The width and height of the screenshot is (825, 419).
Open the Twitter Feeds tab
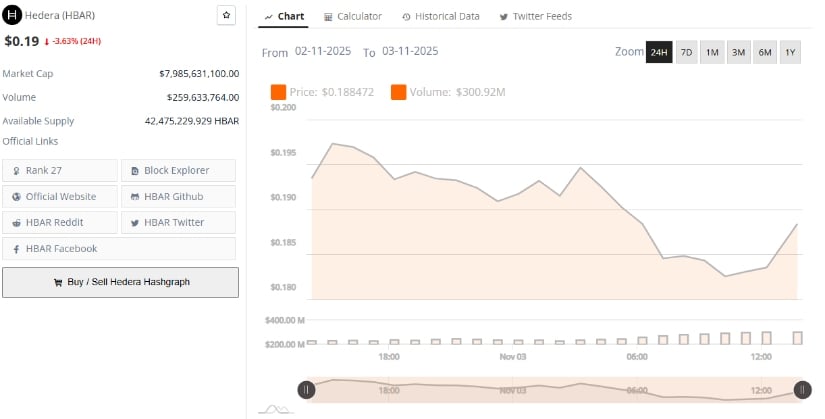[x=531, y=17]
